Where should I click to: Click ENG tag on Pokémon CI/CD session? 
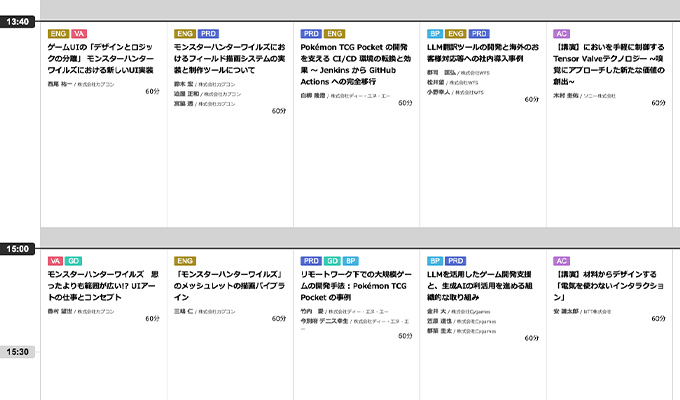pyautogui.click(x=334, y=34)
